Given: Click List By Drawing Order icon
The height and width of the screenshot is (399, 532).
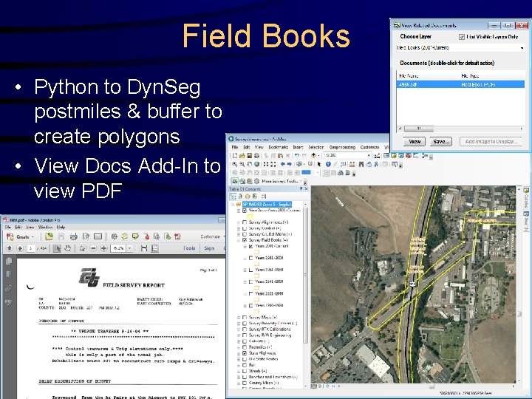Looking at the screenshot, I should coord(233,197).
